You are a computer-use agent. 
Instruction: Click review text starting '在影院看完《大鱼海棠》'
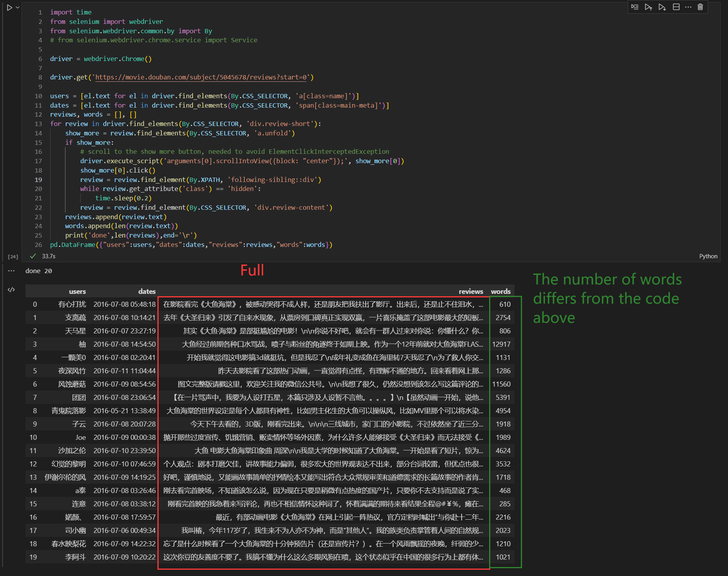pyautogui.click(x=323, y=304)
